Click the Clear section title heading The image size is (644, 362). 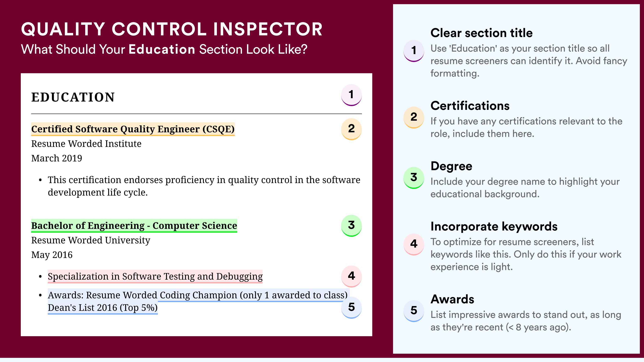[x=481, y=33]
